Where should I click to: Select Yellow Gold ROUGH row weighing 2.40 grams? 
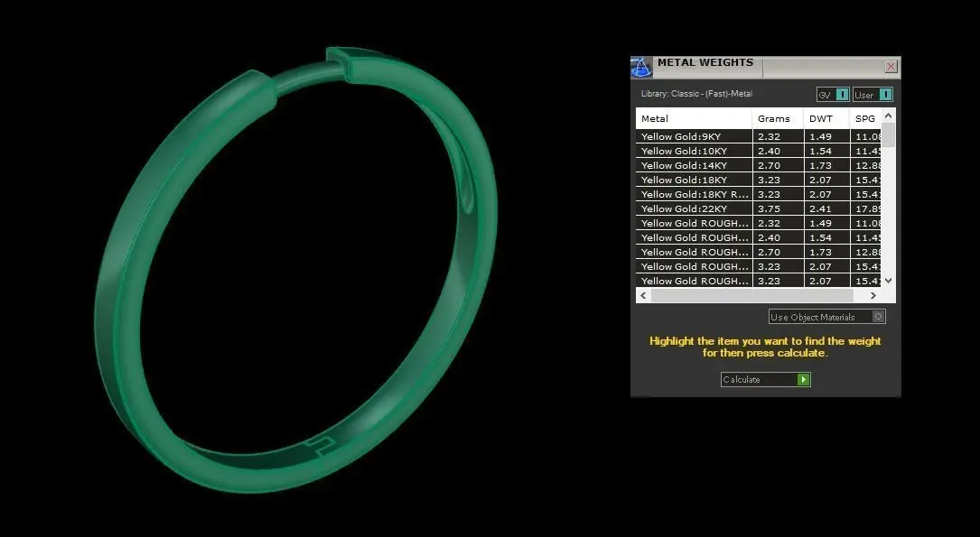coord(758,237)
